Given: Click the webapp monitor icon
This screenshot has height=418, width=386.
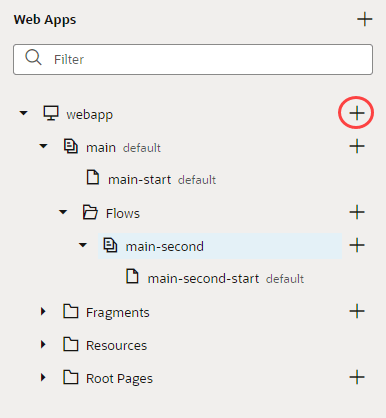Looking at the screenshot, I should [51, 113].
